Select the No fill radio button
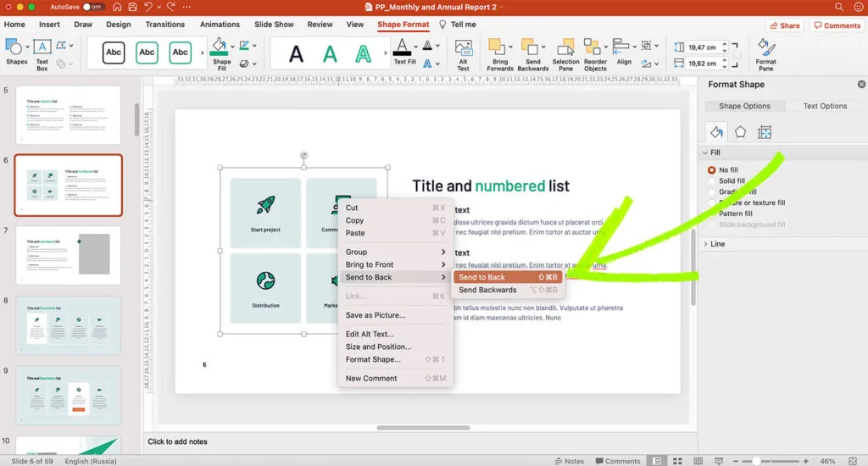Screen dimensions: 868x466 (711, 170)
